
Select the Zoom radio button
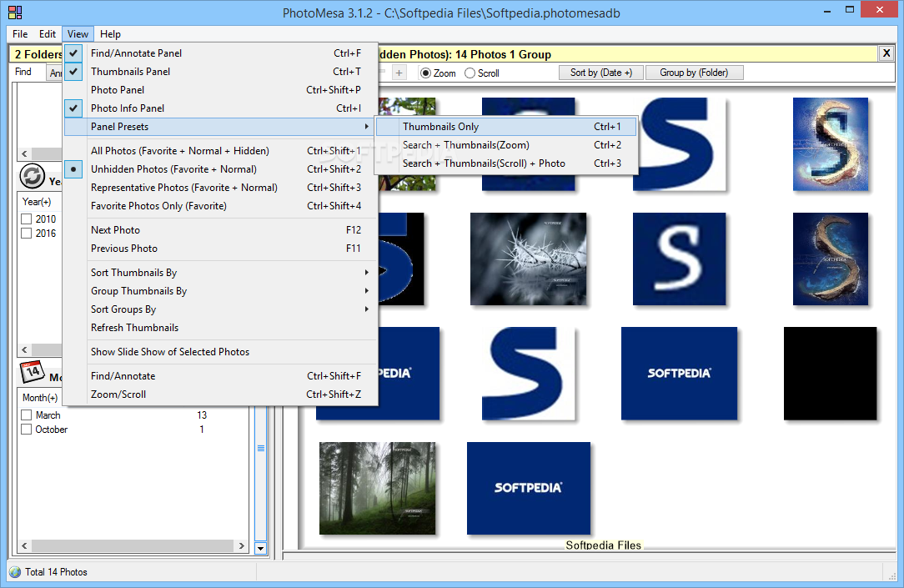[x=425, y=73]
